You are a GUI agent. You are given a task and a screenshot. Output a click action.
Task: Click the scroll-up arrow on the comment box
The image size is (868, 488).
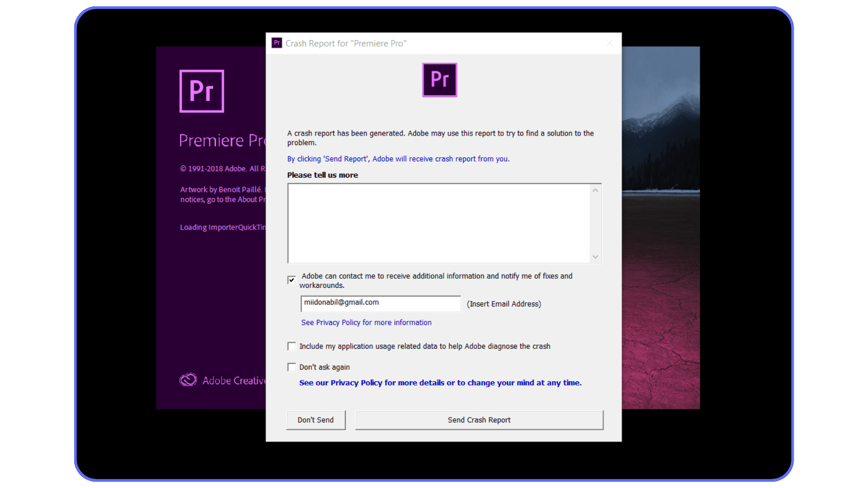coord(595,190)
